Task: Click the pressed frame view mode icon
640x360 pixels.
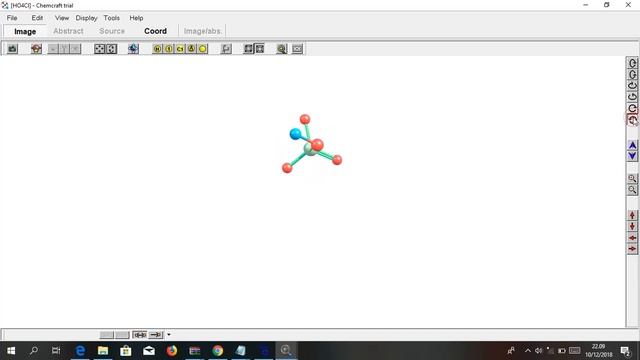Action: click(x=260, y=49)
